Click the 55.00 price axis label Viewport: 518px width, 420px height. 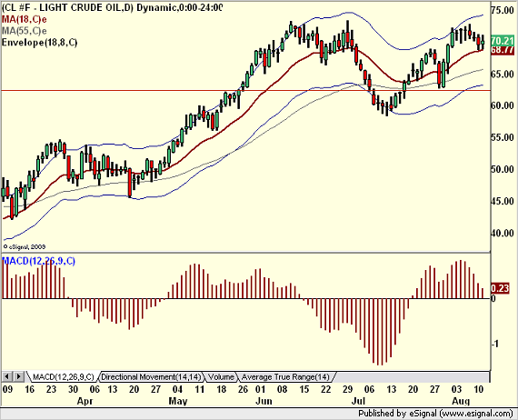503,137
